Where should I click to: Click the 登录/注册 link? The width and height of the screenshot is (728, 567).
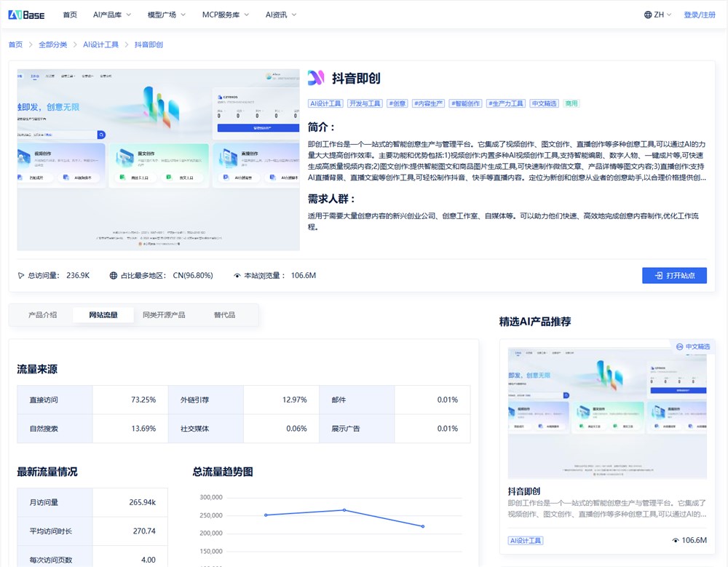click(699, 15)
